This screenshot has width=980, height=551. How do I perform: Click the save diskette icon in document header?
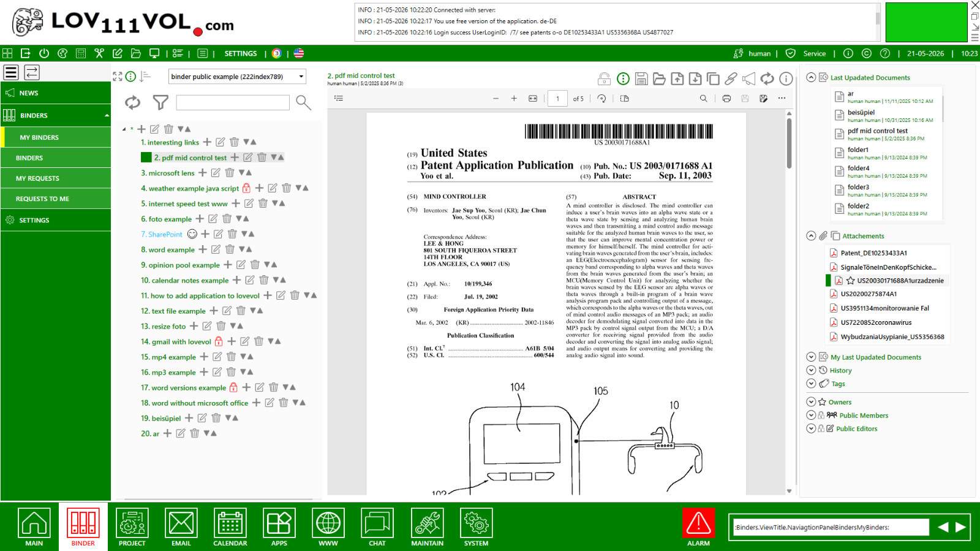point(641,78)
